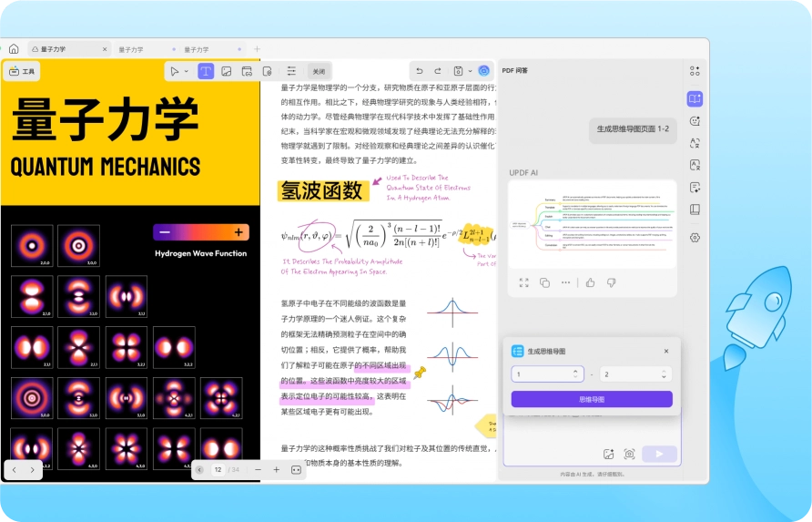Take a screenshot for the chat
The width and height of the screenshot is (812, 522).
[629, 454]
